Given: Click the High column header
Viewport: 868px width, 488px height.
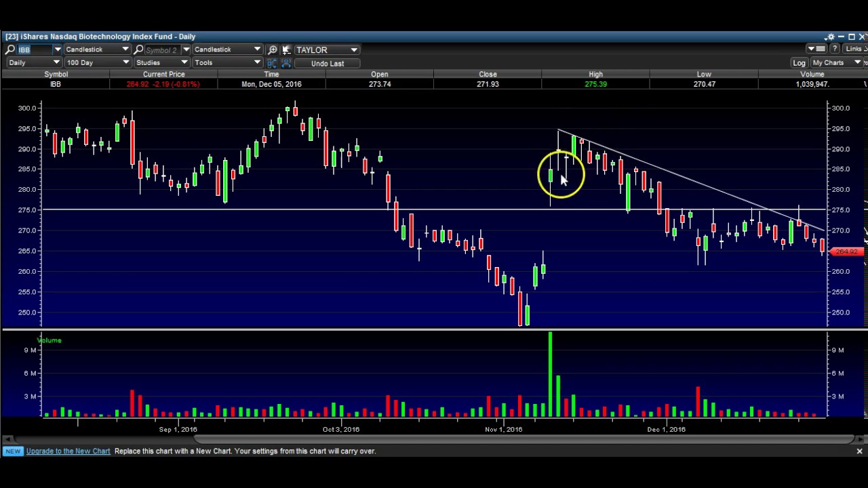Looking at the screenshot, I should point(595,75).
